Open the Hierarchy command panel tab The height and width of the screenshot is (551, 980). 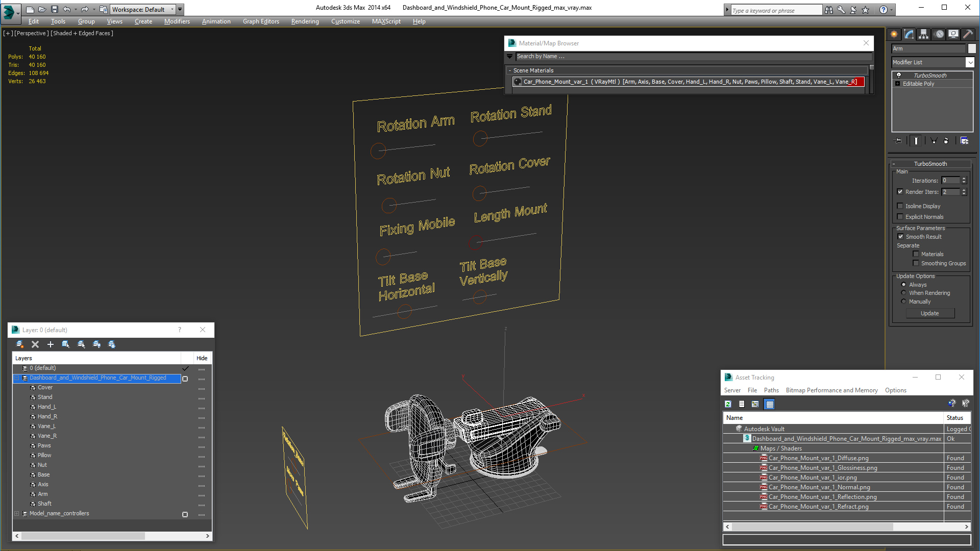(x=924, y=34)
